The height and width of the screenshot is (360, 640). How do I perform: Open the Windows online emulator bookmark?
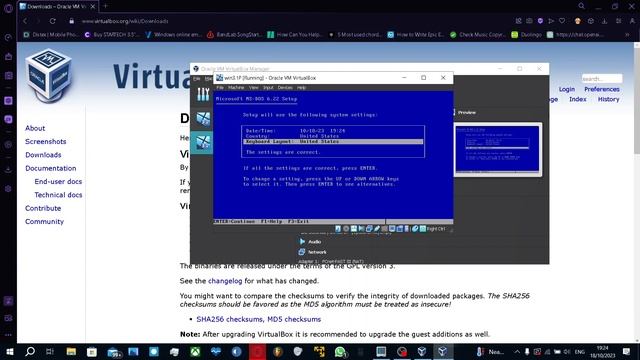(173, 35)
